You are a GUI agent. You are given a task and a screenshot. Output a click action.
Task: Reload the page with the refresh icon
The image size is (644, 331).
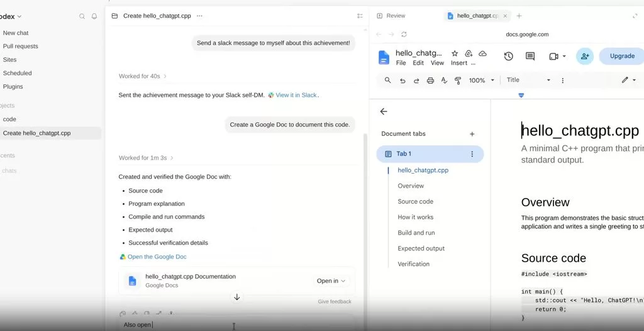(404, 35)
